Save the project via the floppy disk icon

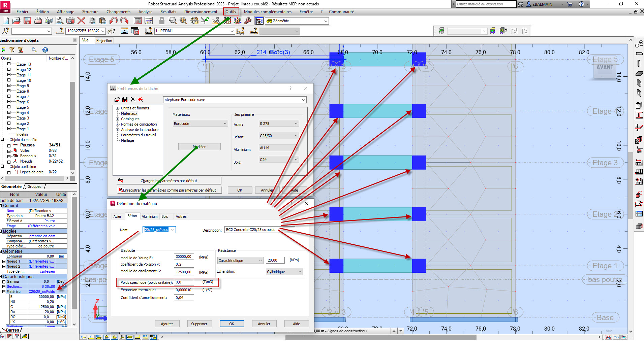click(x=27, y=21)
